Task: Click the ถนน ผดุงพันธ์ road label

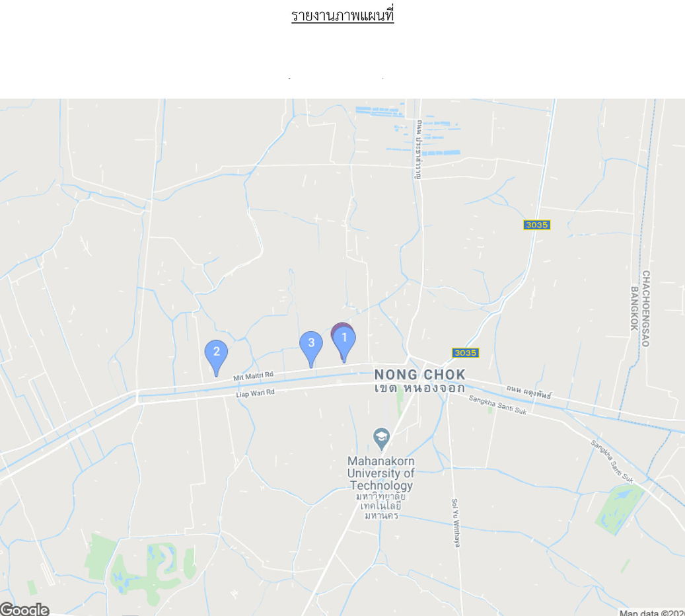Action: click(529, 392)
